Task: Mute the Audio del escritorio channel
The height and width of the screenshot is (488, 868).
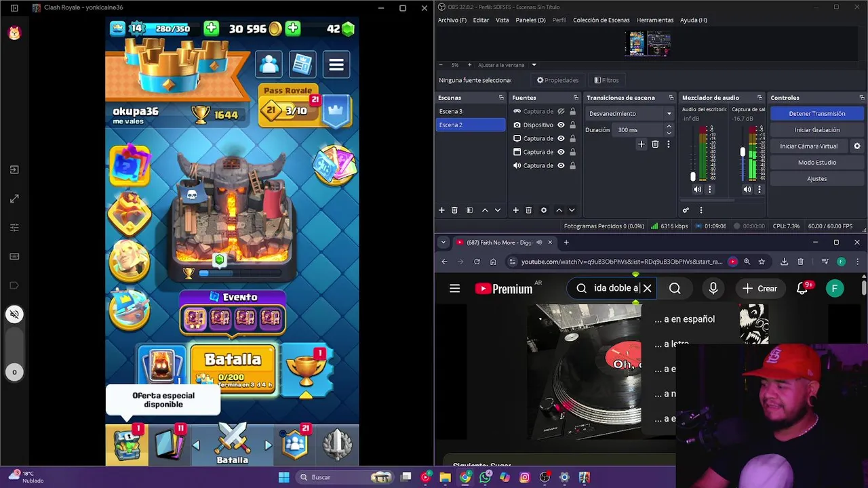Action: point(697,190)
